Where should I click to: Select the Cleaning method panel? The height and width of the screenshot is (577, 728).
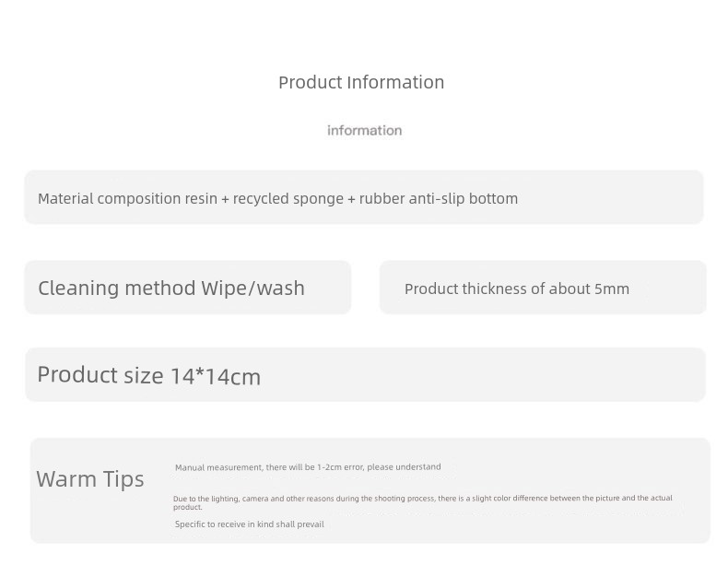pyautogui.click(x=188, y=287)
